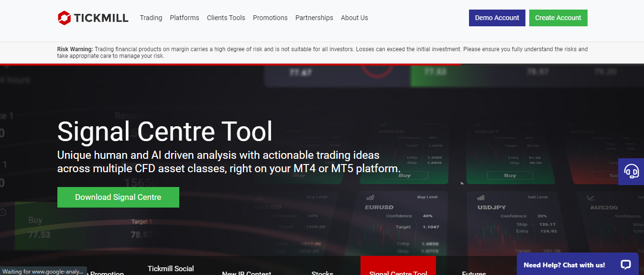The image size is (644, 275).
Task: Open the Trading menu
Action: [x=151, y=18]
